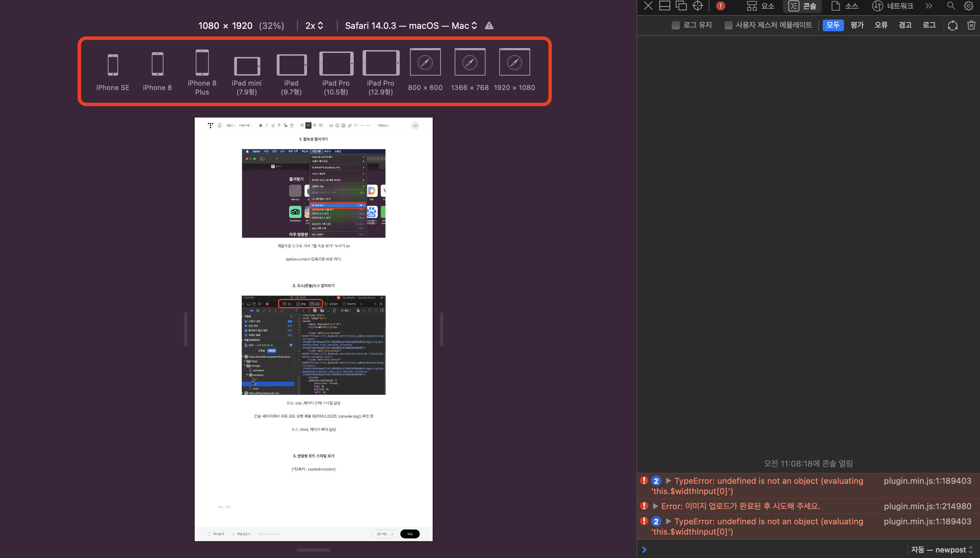Viewport: 980px width, 558px height.
Task: Open the Safari 14.0.3 user agent dropdown
Action: [411, 26]
